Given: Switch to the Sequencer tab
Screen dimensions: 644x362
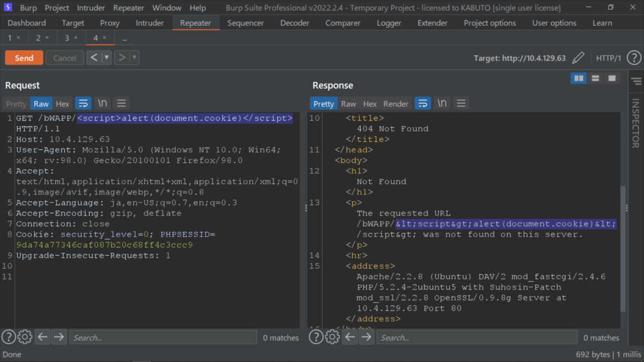Looking at the screenshot, I should click(x=246, y=23).
